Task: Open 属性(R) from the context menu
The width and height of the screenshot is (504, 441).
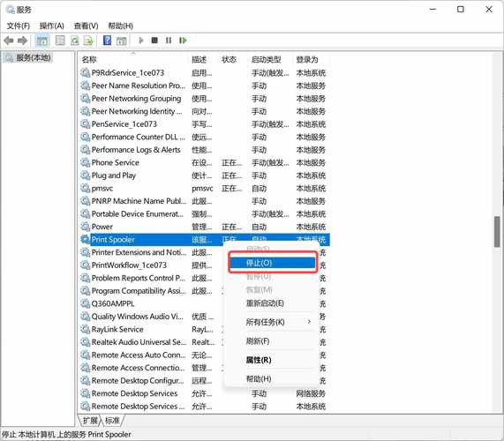Action: point(259,360)
